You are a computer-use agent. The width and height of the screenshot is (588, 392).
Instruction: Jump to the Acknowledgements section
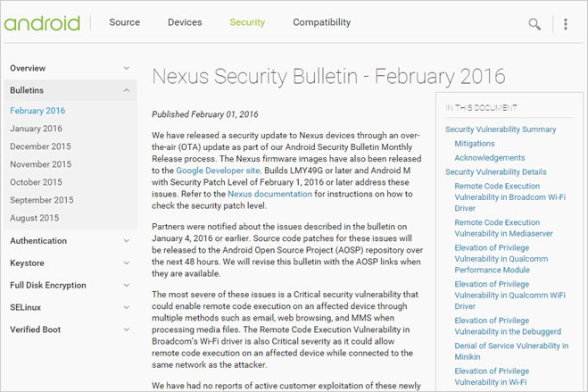(x=490, y=158)
